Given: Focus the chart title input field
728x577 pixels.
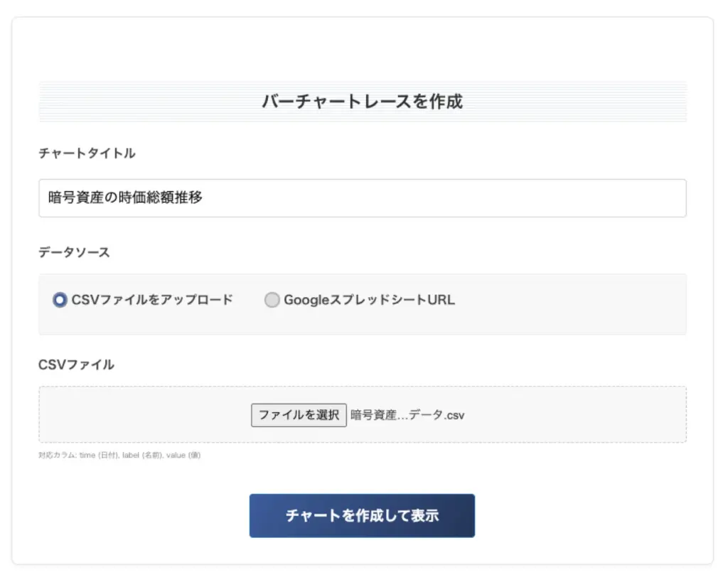Looking at the screenshot, I should click(x=362, y=198).
